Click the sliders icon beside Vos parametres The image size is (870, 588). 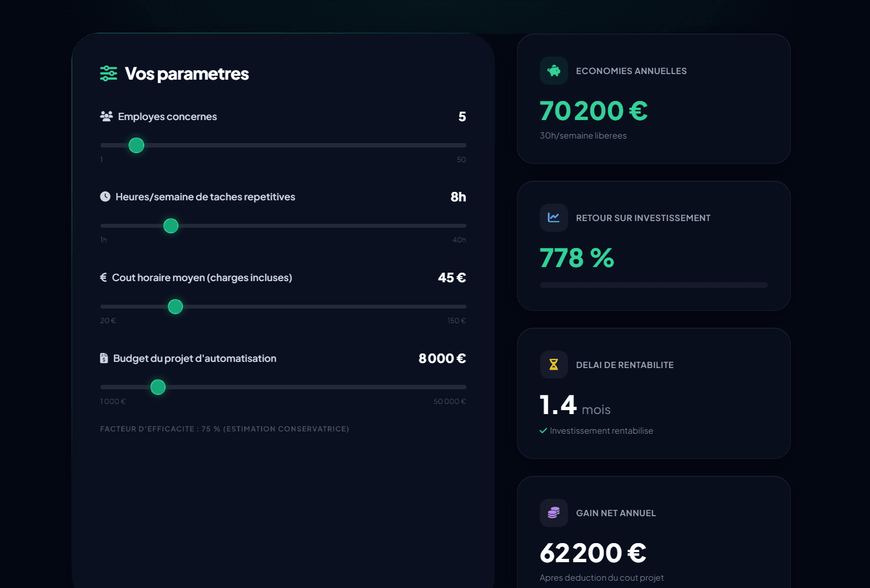pos(108,73)
